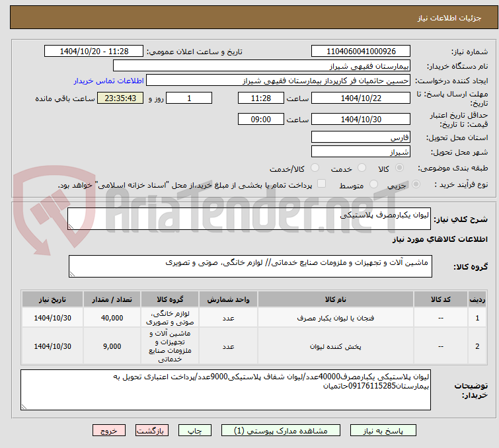Click the remaining days field showing 1
The height and width of the screenshot is (448, 499).
point(189,98)
